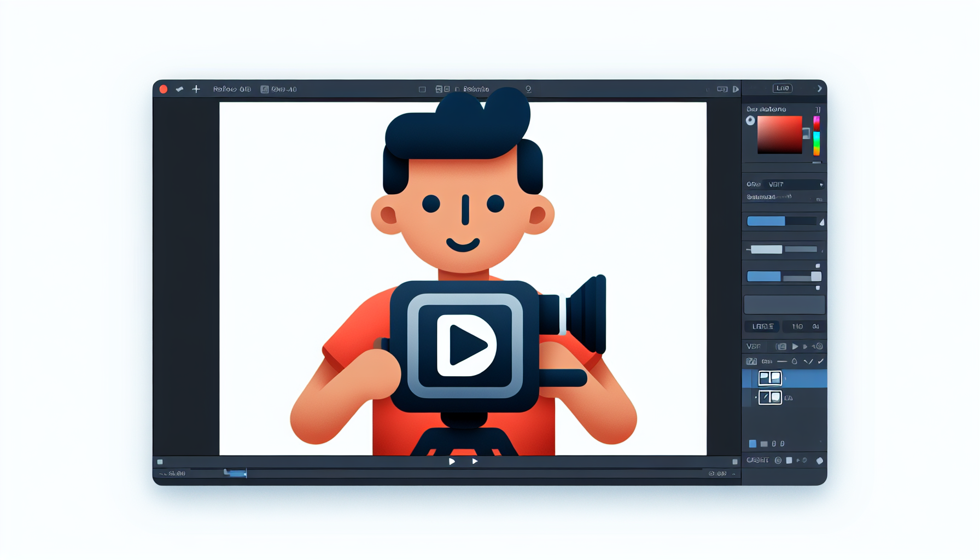Image resolution: width=980 pixels, height=560 pixels.
Task: Click the plus icon in the top toolbar
Action: coord(196,89)
